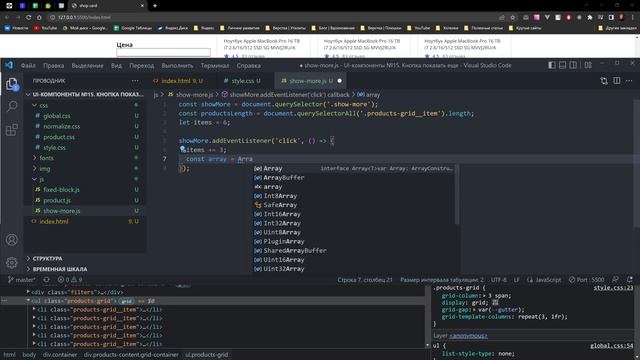Open the Extensions view in VS Code

(x=12, y=130)
